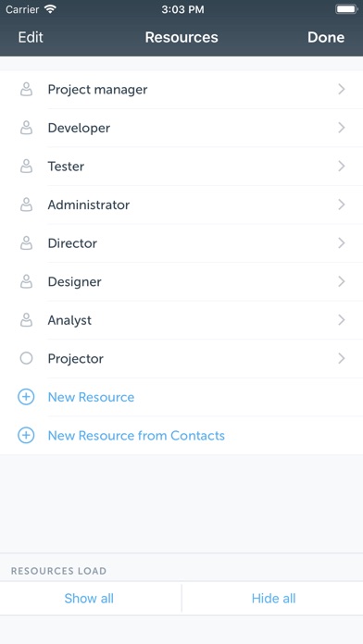Tap the plus icon for New Resource

pyautogui.click(x=26, y=397)
